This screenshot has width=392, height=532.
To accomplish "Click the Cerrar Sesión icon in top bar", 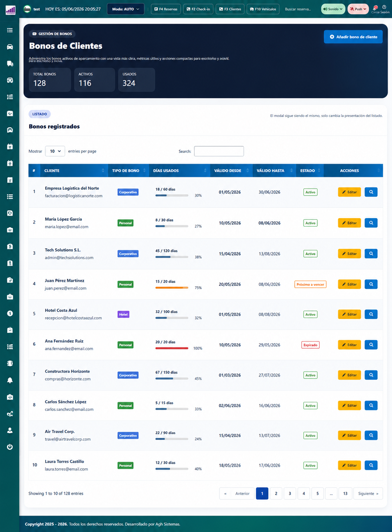I will (384, 7).
